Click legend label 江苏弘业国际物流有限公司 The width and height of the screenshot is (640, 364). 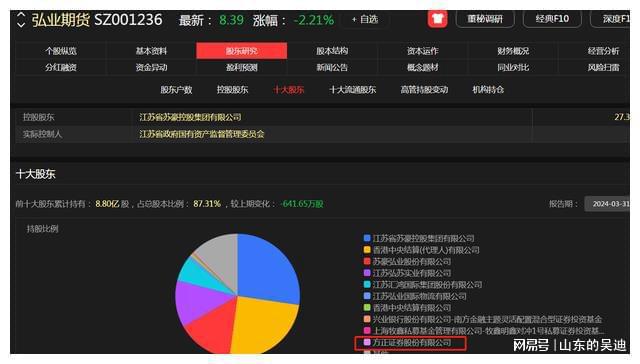pyautogui.click(x=420, y=296)
